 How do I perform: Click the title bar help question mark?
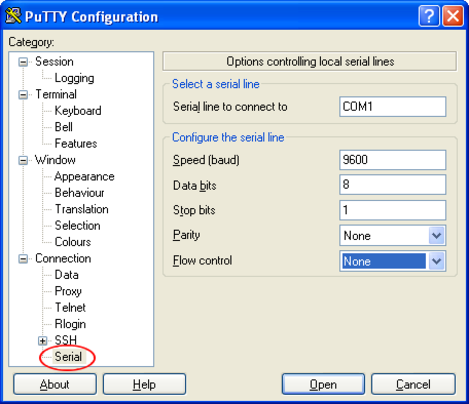(429, 16)
